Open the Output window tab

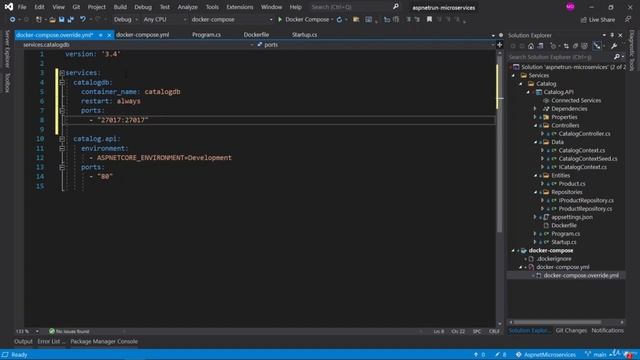[23, 342]
